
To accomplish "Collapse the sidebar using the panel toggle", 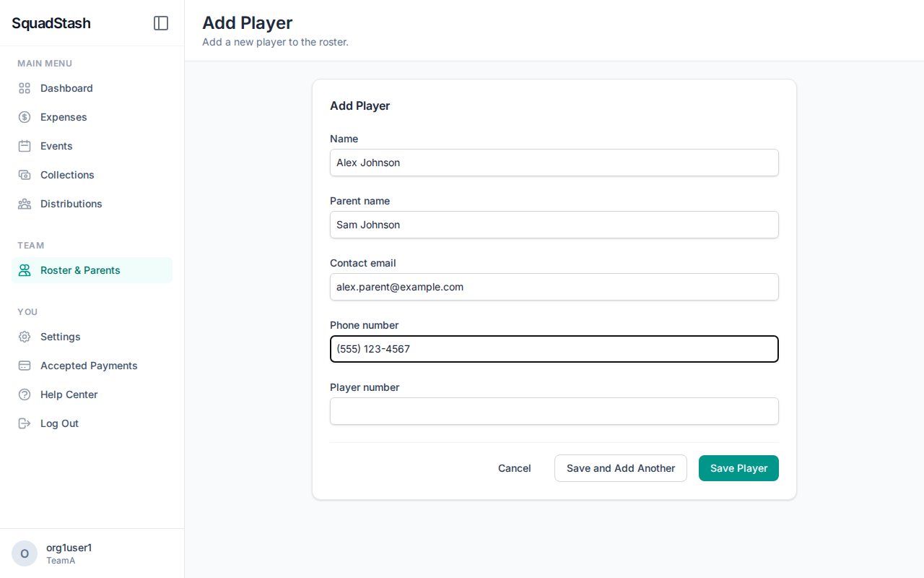I will pos(160,23).
